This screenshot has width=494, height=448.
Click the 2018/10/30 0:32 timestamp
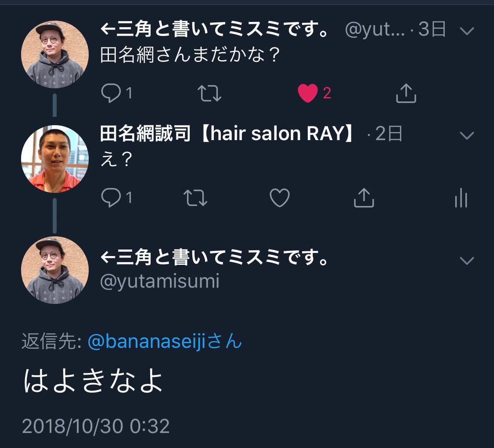click(96, 426)
